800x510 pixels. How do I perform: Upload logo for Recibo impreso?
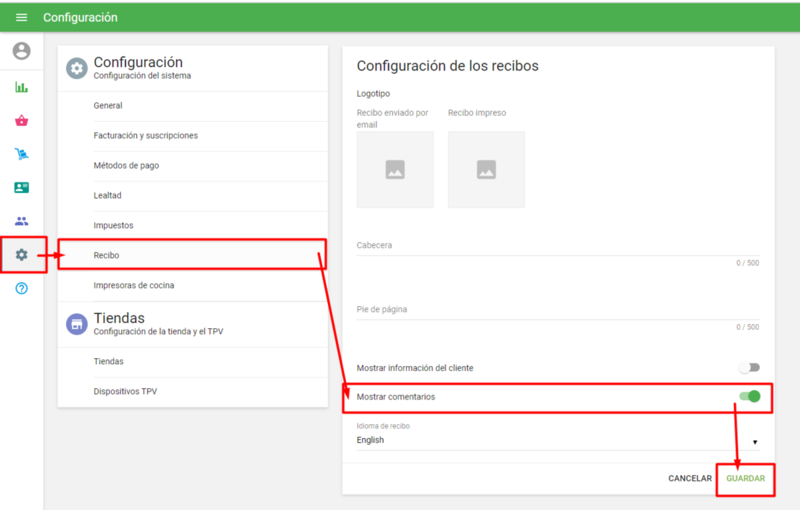pyautogui.click(x=486, y=170)
